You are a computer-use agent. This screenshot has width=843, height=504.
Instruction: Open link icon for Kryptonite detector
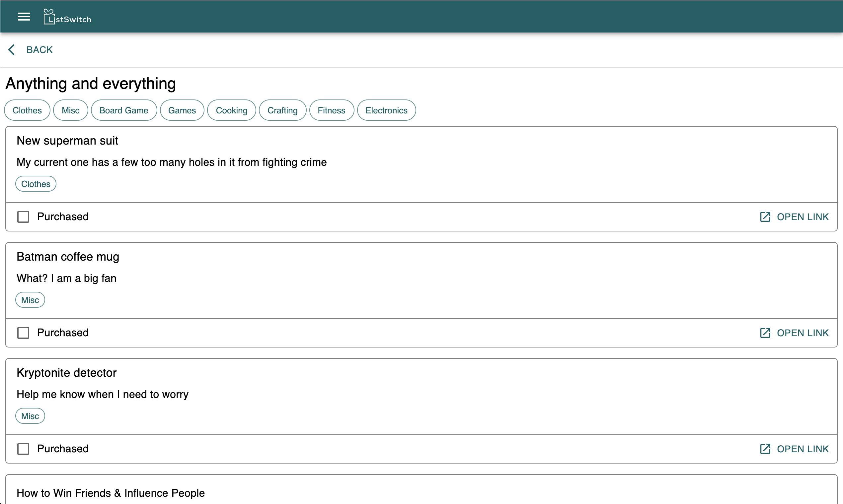click(x=765, y=449)
